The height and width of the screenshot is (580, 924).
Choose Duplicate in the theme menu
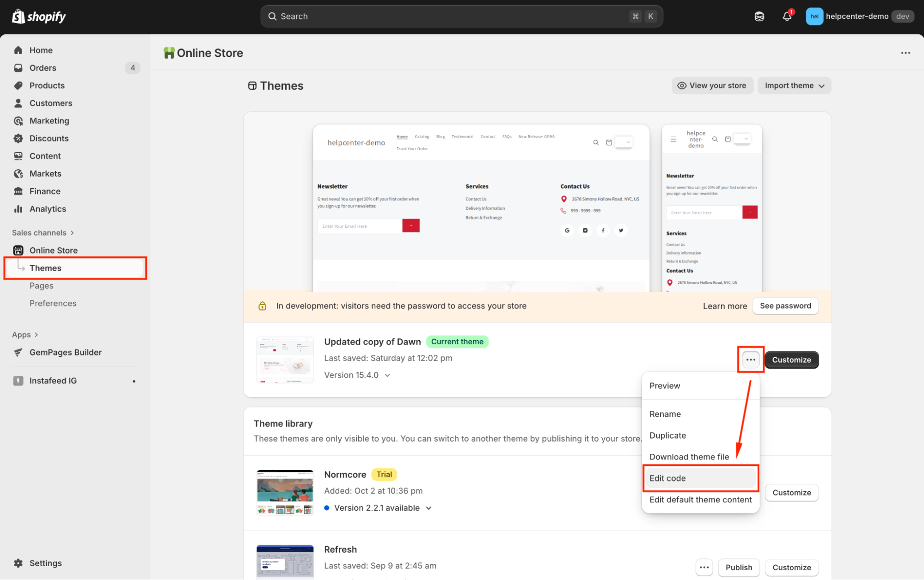tap(667, 435)
